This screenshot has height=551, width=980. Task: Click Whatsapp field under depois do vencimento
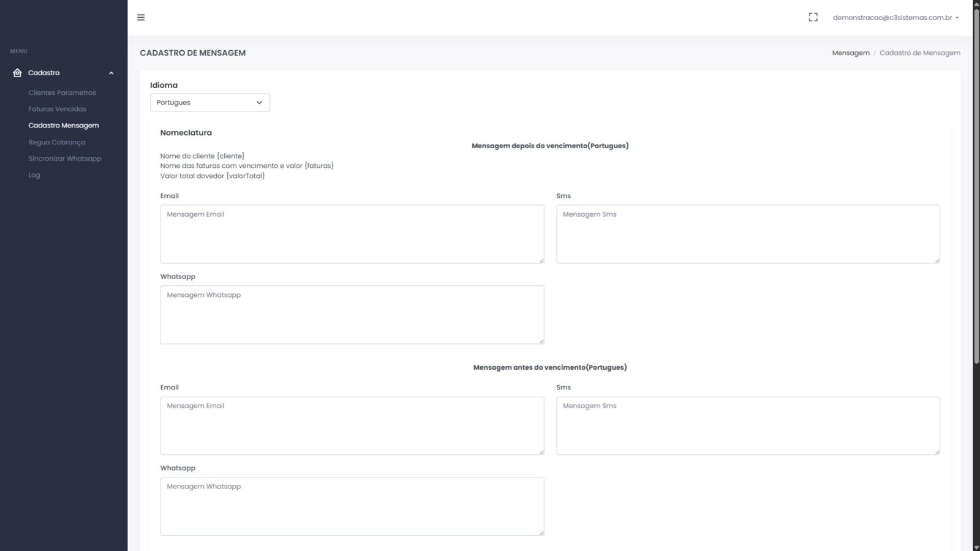(352, 315)
